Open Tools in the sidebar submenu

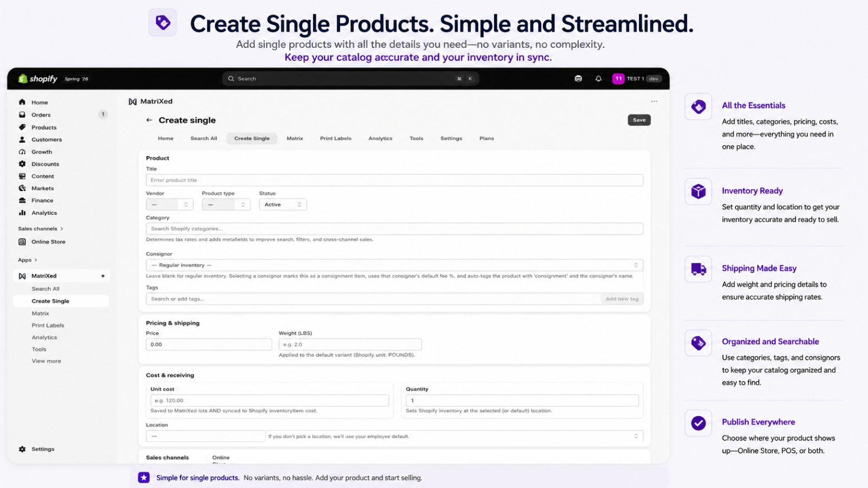39,349
